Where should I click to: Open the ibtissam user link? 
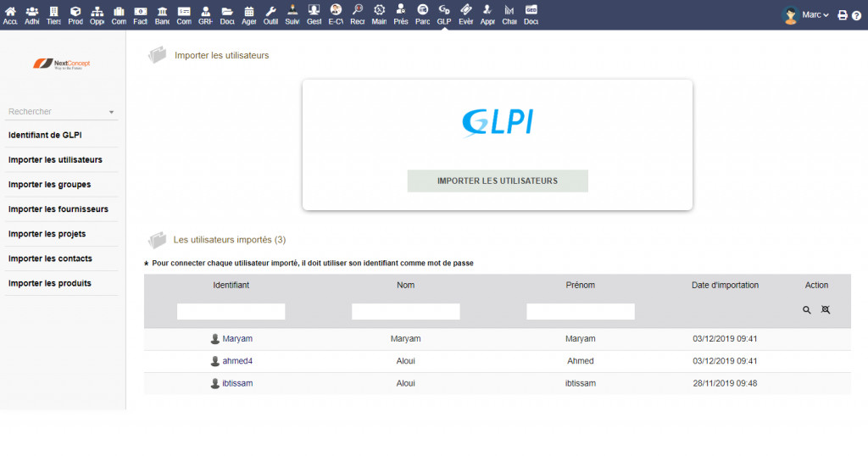pos(237,383)
